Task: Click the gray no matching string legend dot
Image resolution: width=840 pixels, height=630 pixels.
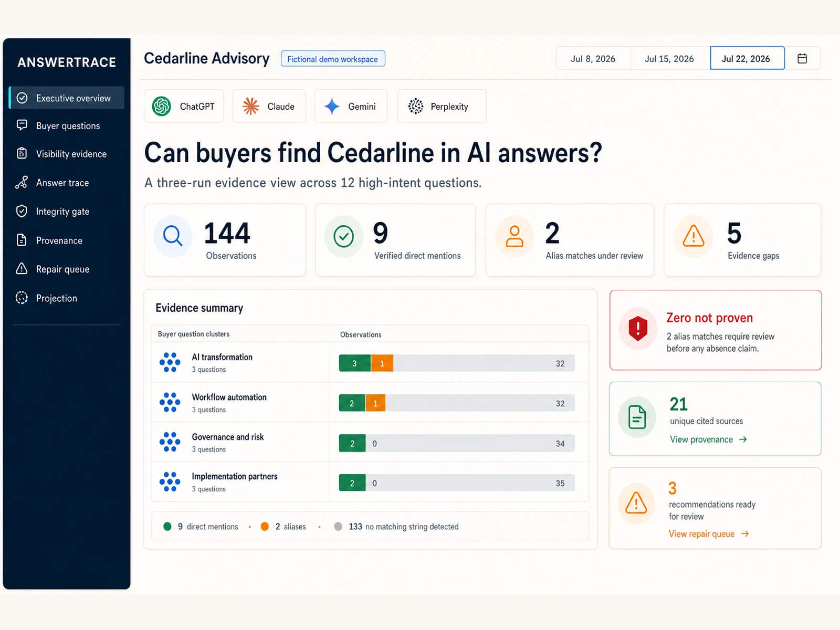Action: [338, 526]
